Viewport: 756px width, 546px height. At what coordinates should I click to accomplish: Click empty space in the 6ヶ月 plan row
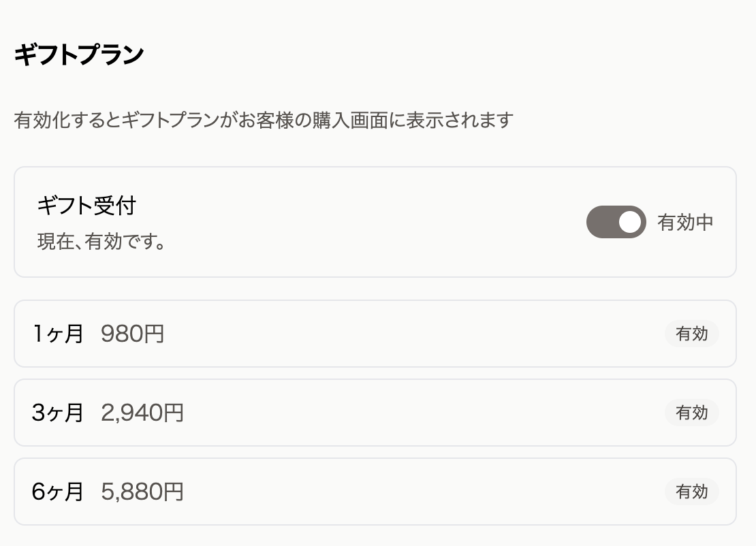[409, 492]
